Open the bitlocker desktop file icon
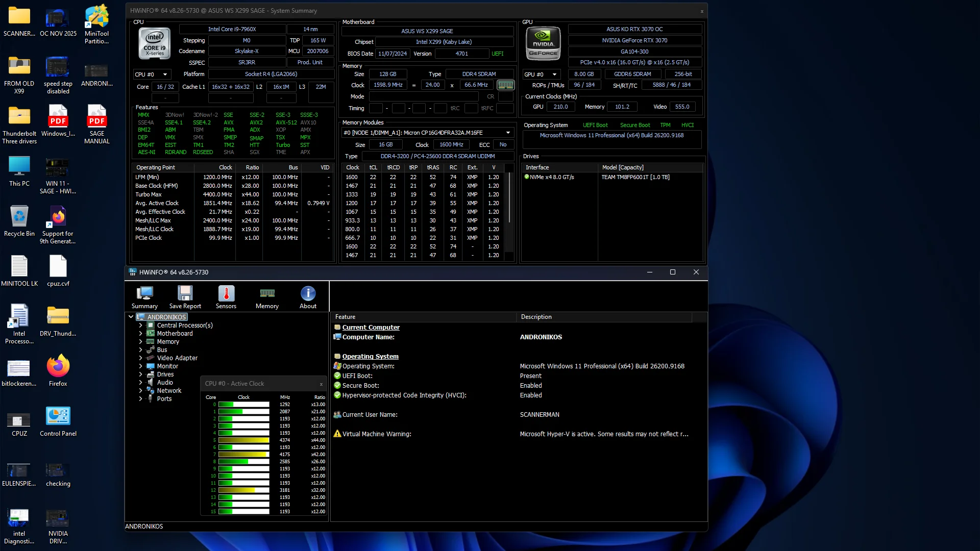 (19, 372)
